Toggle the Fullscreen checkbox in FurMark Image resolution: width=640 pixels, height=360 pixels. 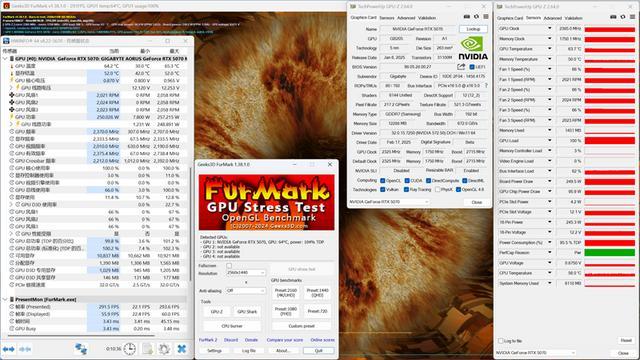point(229,266)
